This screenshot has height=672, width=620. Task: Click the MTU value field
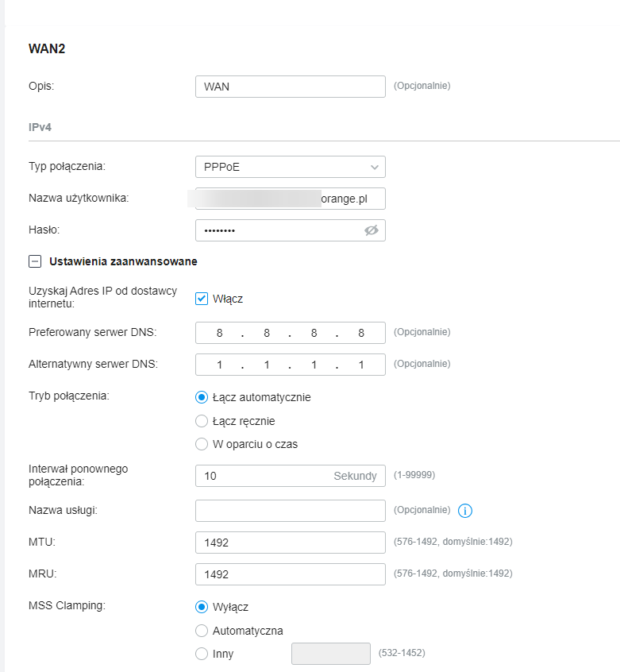(290, 542)
